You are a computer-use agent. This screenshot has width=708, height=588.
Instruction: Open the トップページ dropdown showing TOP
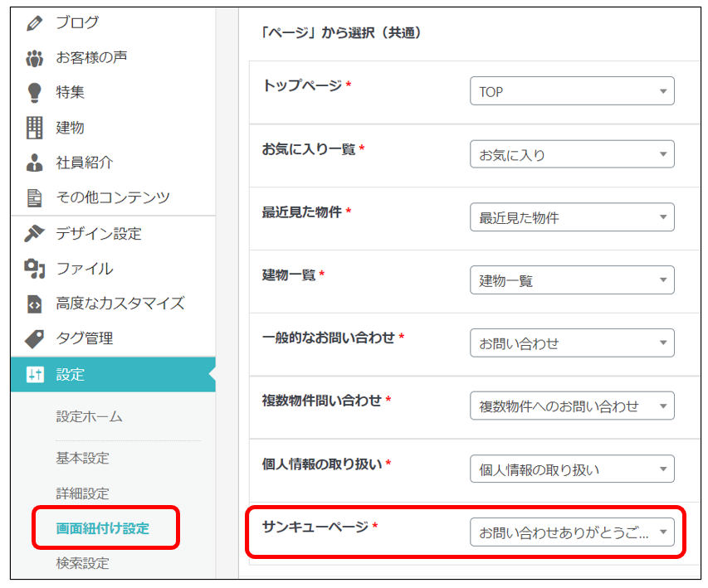pos(572,92)
